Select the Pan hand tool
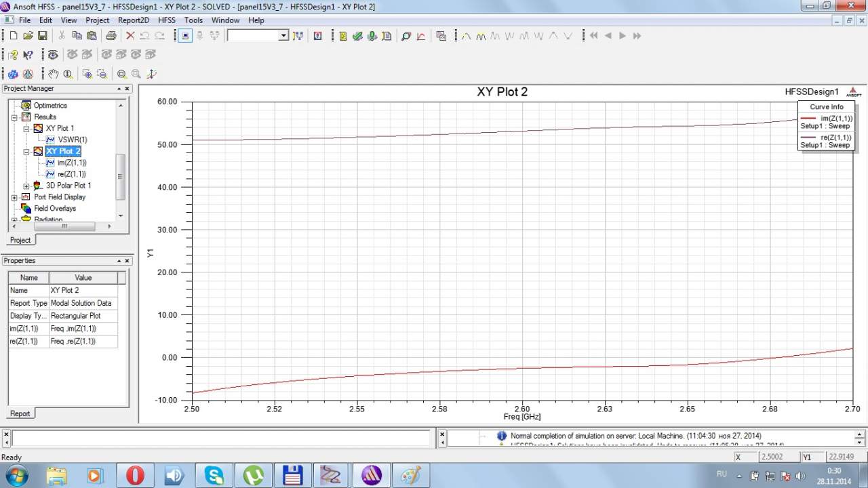This screenshot has height=488, width=868. (53, 74)
